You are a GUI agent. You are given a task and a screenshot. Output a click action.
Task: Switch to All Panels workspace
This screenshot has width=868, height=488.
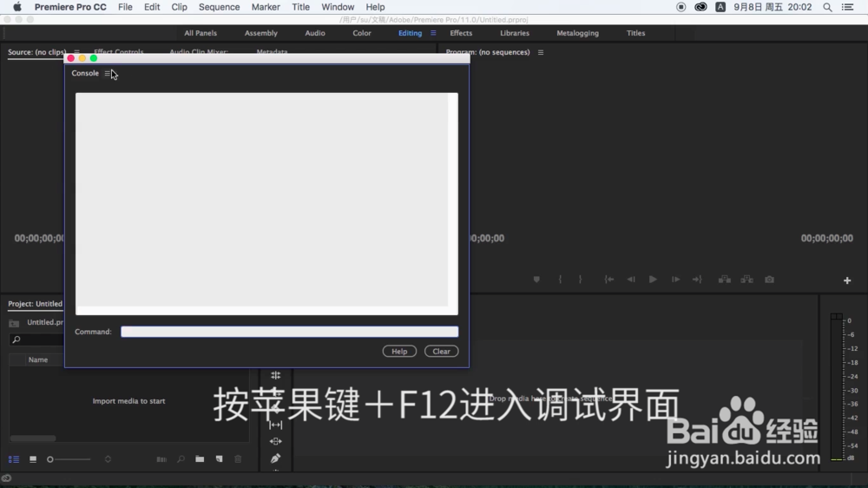201,33
